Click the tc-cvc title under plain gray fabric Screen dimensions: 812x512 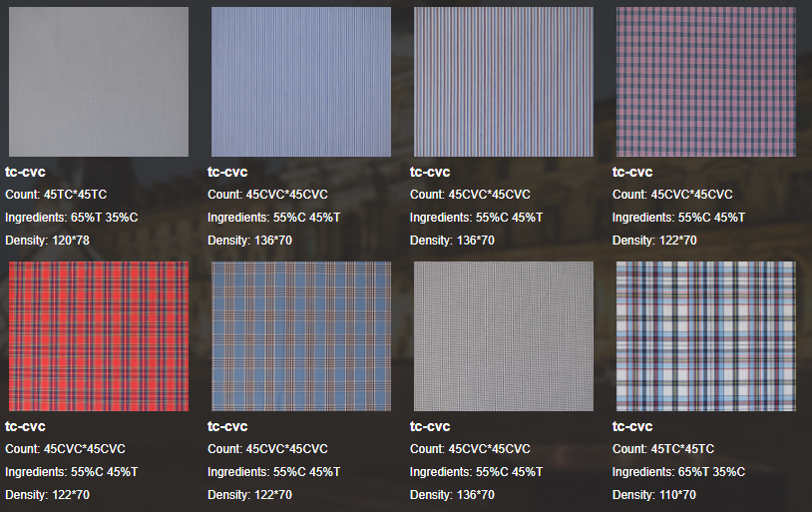click(25, 172)
